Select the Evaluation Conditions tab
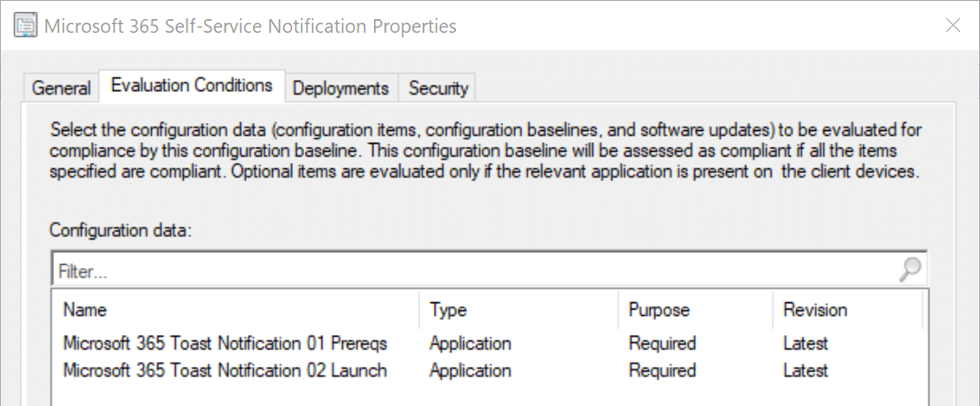 point(191,86)
